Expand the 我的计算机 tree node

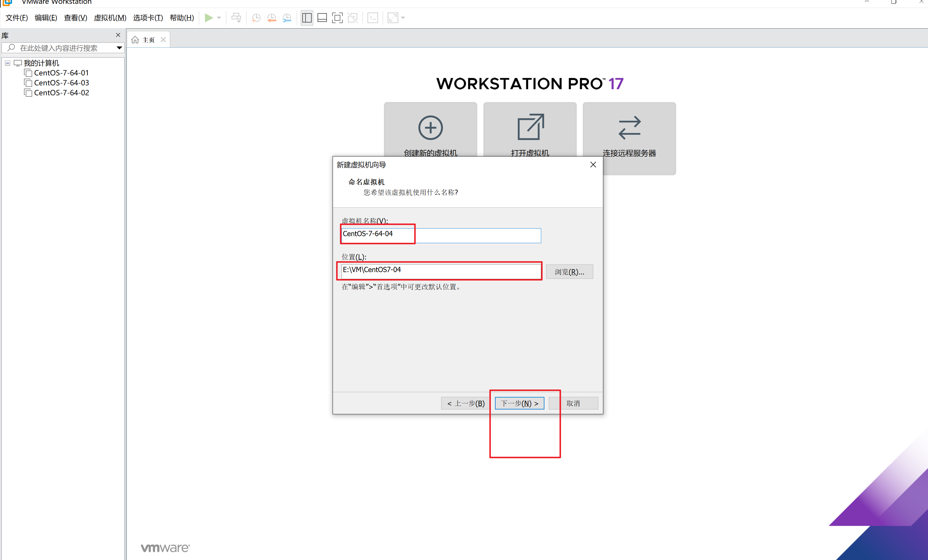point(8,63)
